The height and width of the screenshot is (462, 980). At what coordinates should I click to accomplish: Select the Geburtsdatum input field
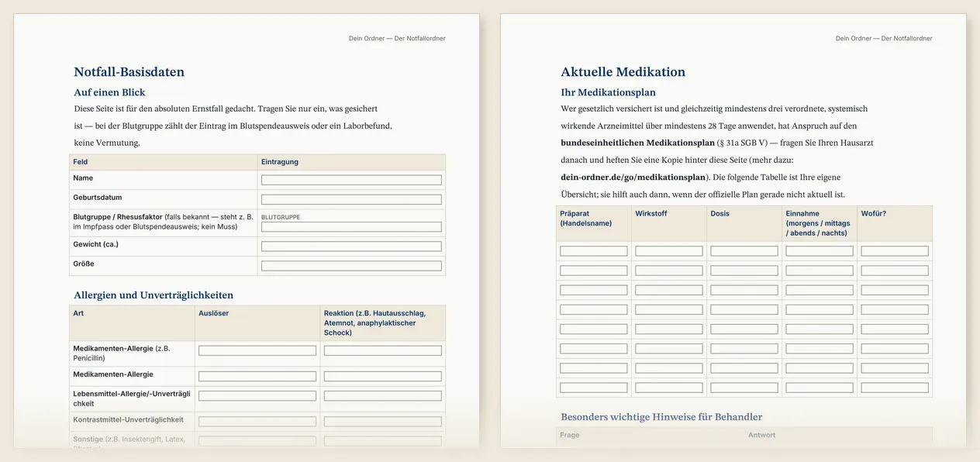coord(351,199)
